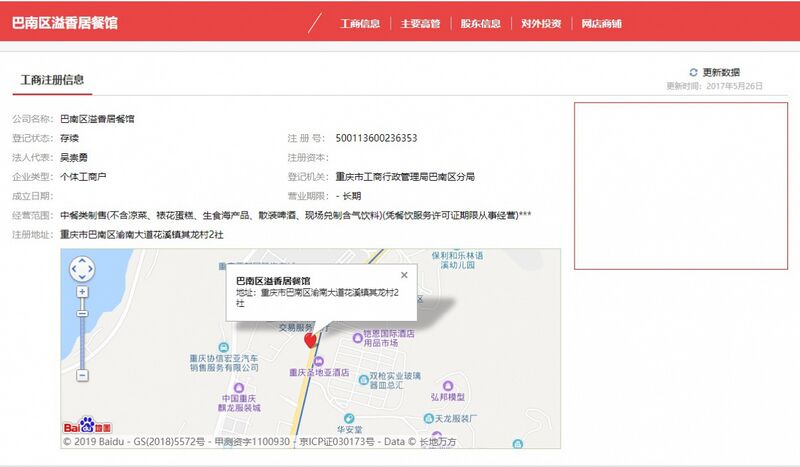This screenshot has width=800, height=467.
Task: Click enterprise type value 个体工商户
Action: point(83,177)
